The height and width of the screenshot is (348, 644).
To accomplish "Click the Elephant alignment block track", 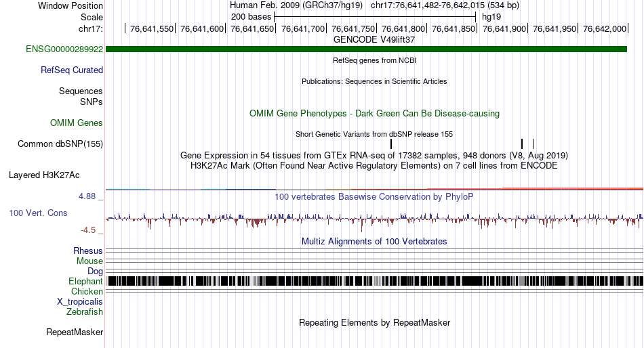I will [x=374, y=281].
